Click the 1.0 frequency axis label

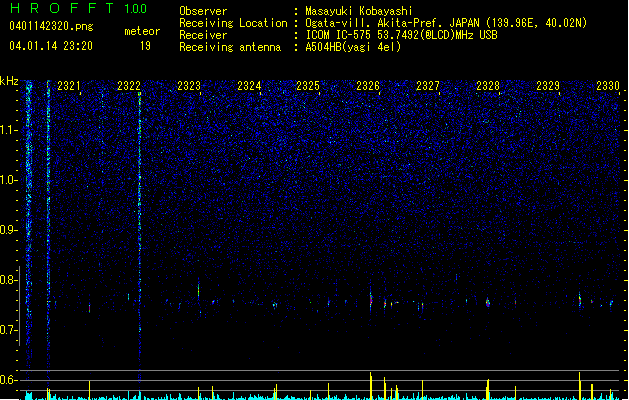tap(9, 180)
